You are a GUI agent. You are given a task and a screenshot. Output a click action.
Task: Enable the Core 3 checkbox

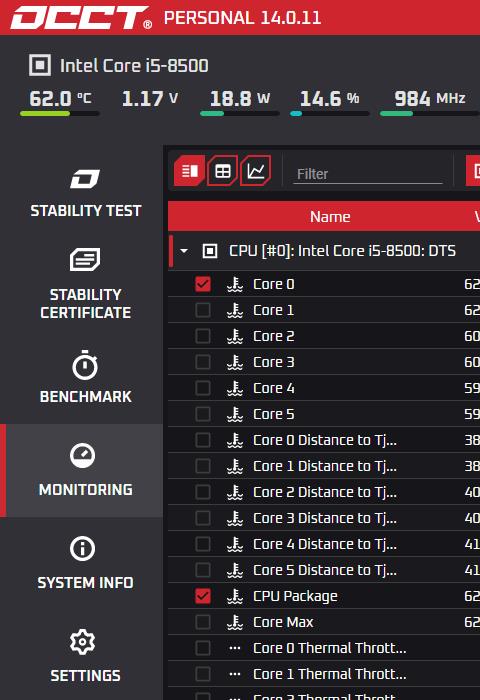pyautogui.click(x=203, y=362)
